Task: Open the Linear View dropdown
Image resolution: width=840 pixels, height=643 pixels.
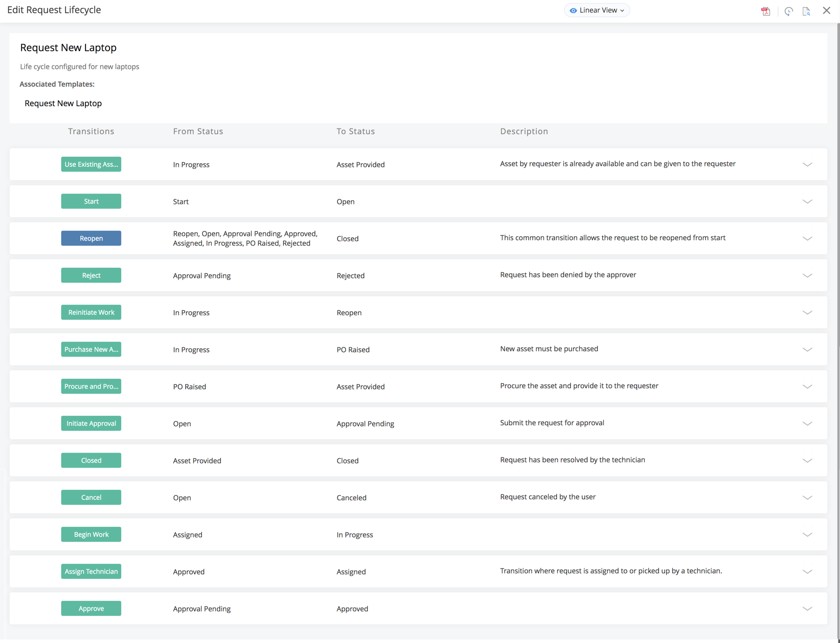Action: pyautogui.click(x=597, y=10)
